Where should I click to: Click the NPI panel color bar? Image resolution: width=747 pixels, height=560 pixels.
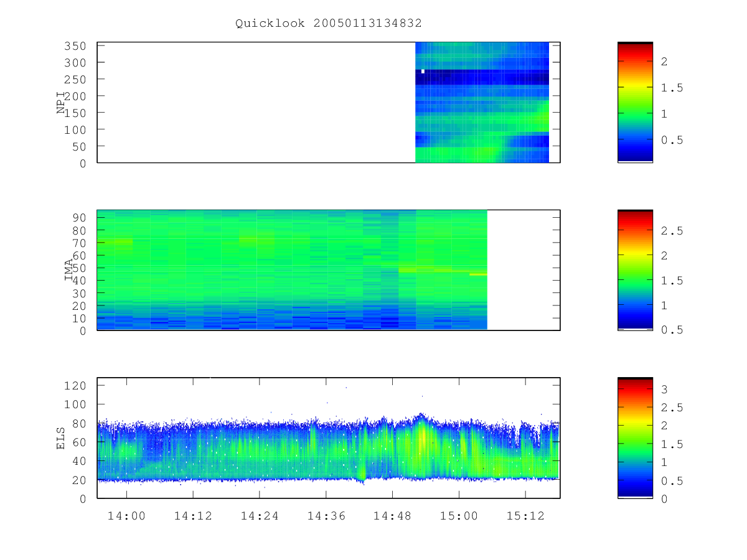[x=635, y=102]
